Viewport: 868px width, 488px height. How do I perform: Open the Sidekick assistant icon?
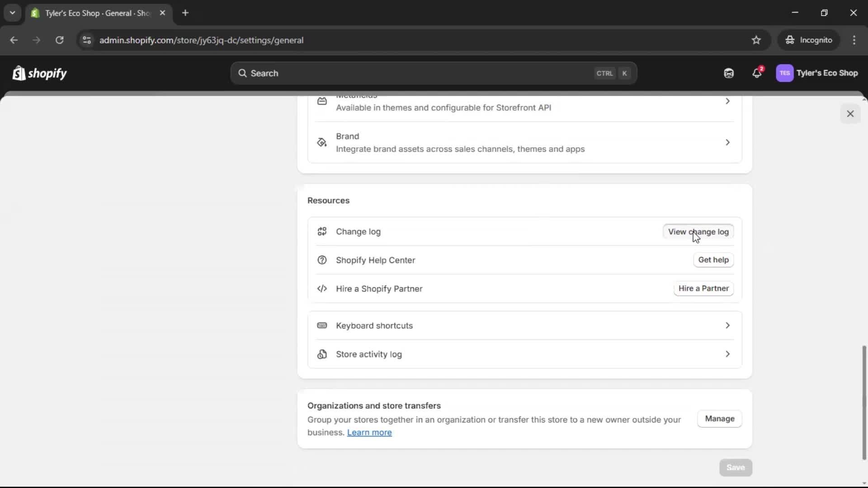pyautogui.click(x=728, y=73)
